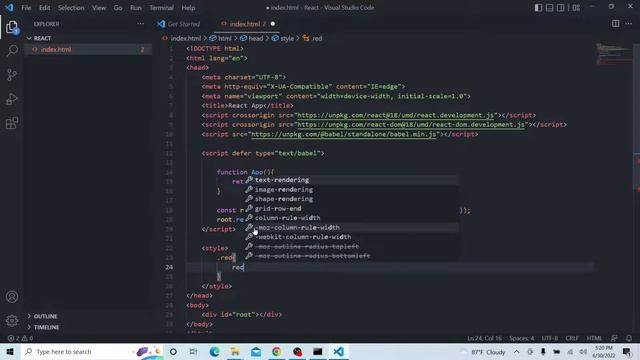Change encoding via UTF-8 status entry
The height and width of the screenshot is (360, 640).
(549, 338)
